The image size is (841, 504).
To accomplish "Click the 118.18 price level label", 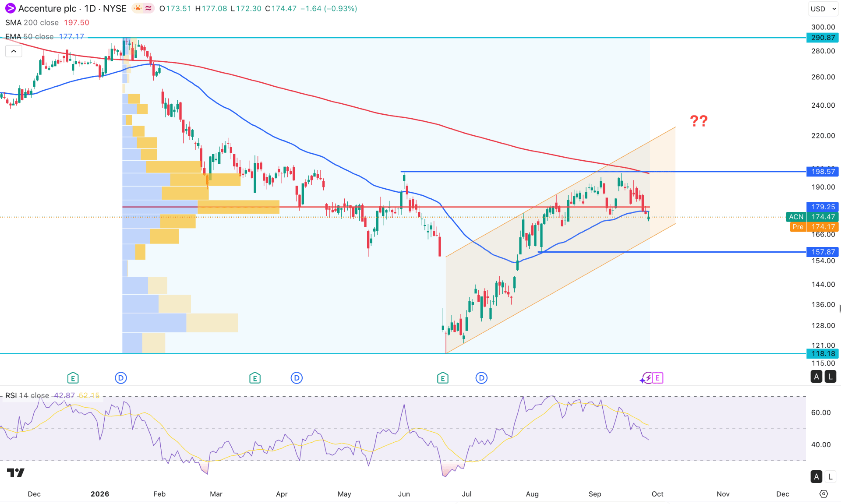I will (x=823, y=353).
